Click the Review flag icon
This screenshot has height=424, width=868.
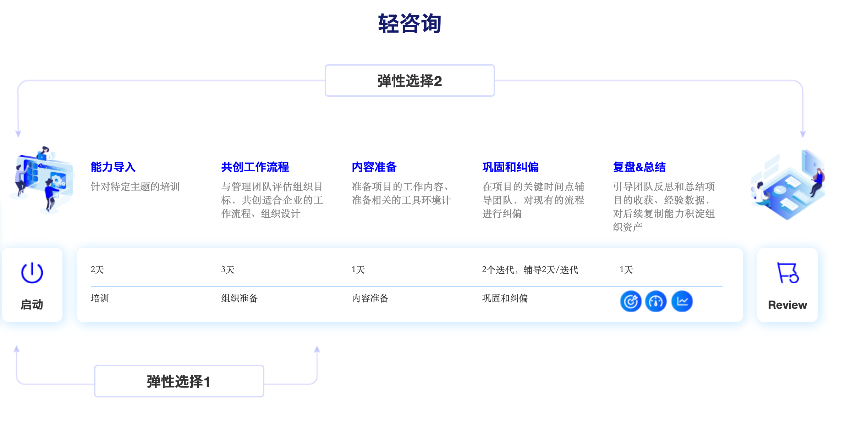click(x=787, y=273)
